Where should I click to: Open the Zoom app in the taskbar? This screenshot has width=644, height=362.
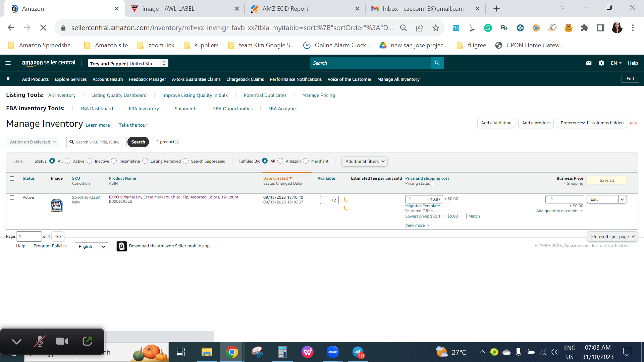[x=333, y=352]
